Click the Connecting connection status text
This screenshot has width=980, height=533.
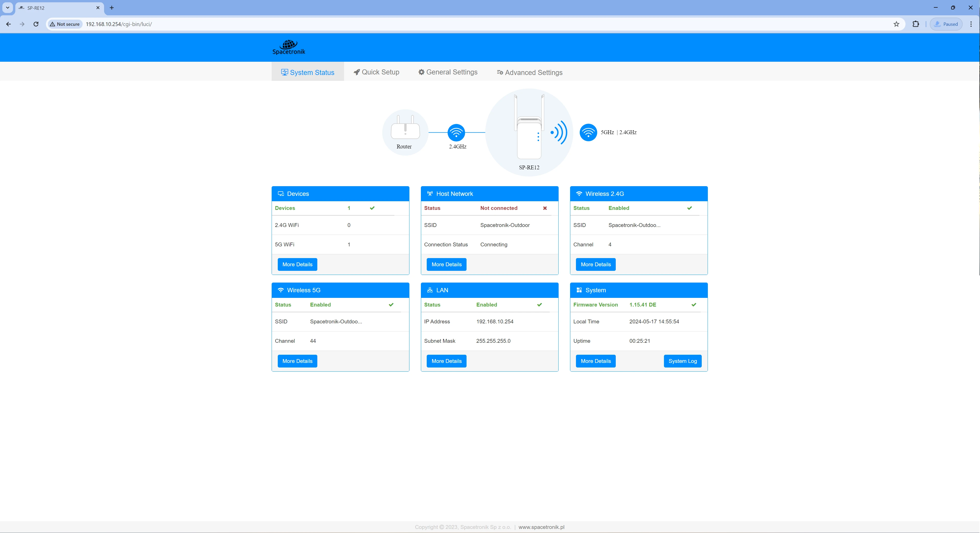(x=493, y=245)
